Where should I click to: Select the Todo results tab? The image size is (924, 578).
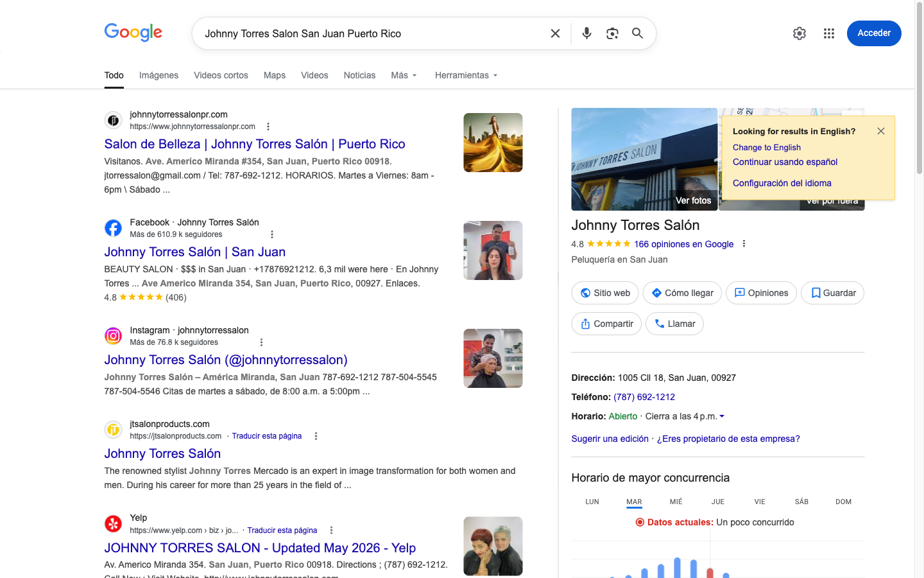114,75
